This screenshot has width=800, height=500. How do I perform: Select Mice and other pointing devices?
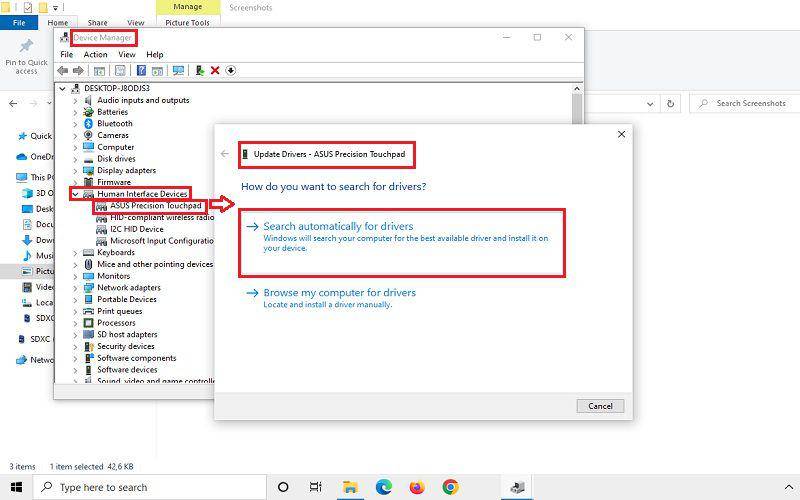coord(155,264)
